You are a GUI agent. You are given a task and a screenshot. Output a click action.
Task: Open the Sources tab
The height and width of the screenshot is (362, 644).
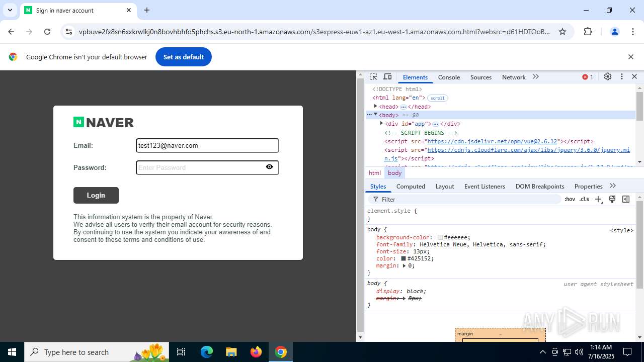tap(481, 77)
